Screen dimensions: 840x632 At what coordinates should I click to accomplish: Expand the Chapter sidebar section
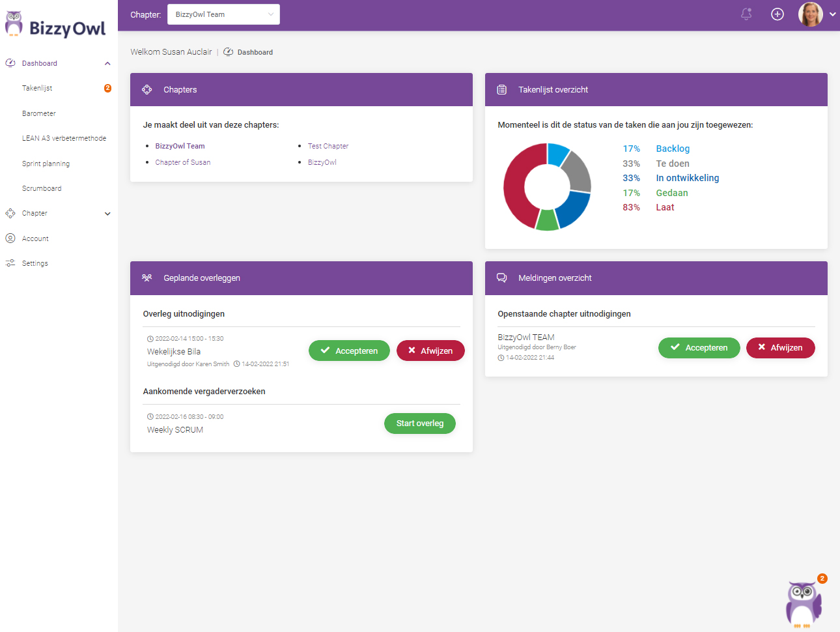tap(107, 214)
